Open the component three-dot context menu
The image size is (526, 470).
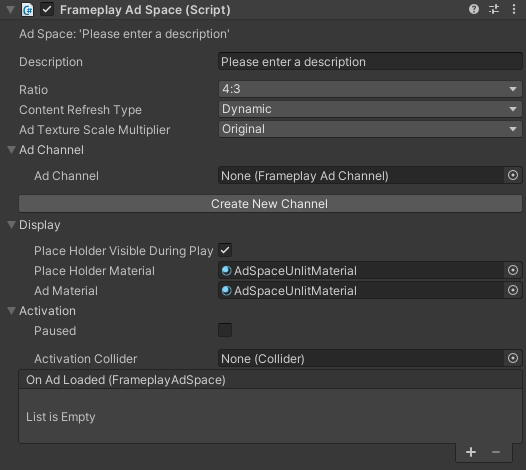514,9
